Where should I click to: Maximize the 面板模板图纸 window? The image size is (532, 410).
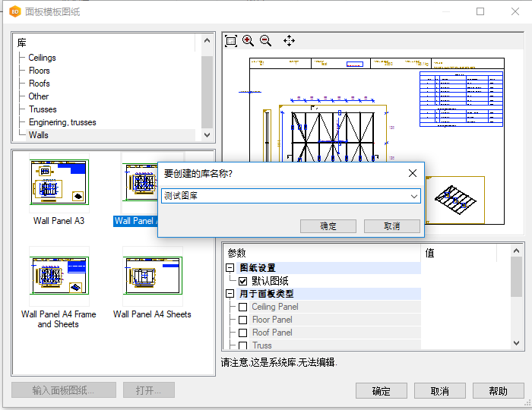(480, 12)
